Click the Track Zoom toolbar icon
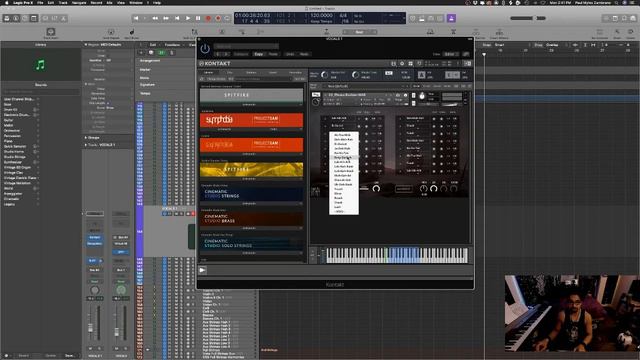Image resolution: width=640 pixels, height=360 pixels. [x=51, y=33]
